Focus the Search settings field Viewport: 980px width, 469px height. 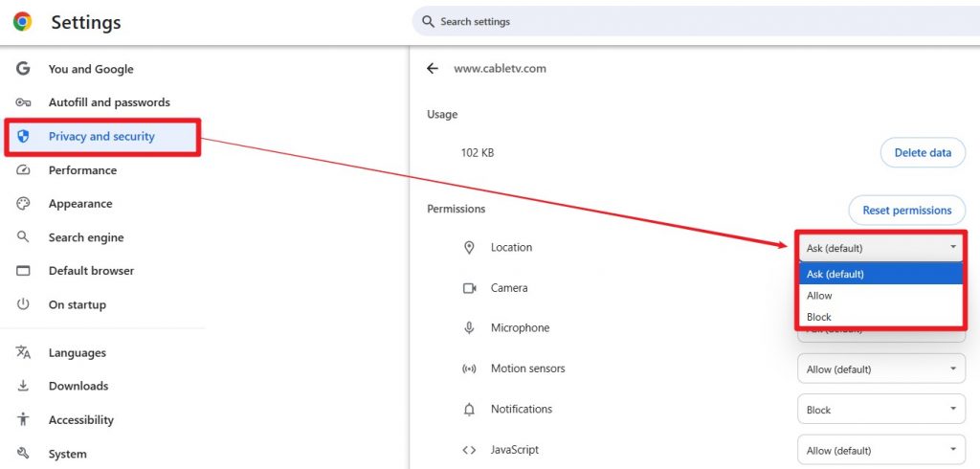696,22
